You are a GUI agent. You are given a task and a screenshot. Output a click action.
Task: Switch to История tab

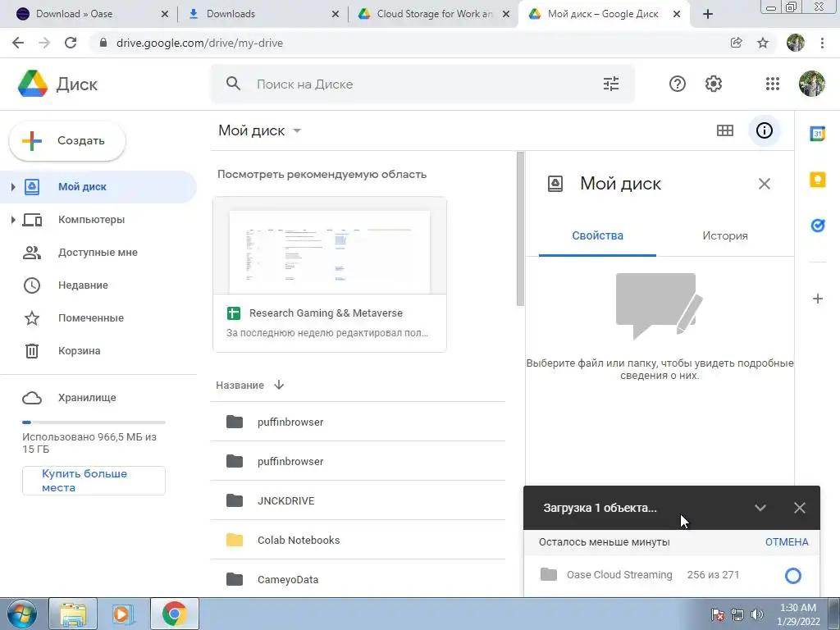pyautogui.click(x=725, y=235)
